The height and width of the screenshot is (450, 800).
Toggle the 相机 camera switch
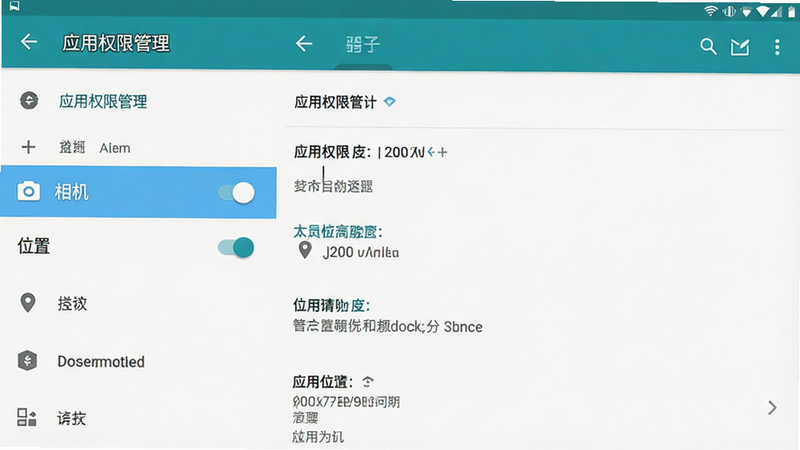tap(236, 193)
